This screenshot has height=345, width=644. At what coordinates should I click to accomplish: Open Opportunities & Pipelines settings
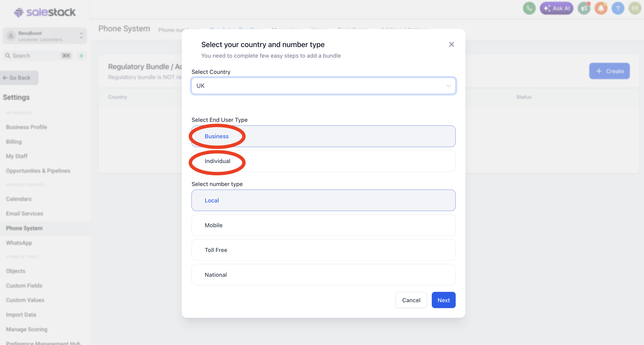(38, 171)
